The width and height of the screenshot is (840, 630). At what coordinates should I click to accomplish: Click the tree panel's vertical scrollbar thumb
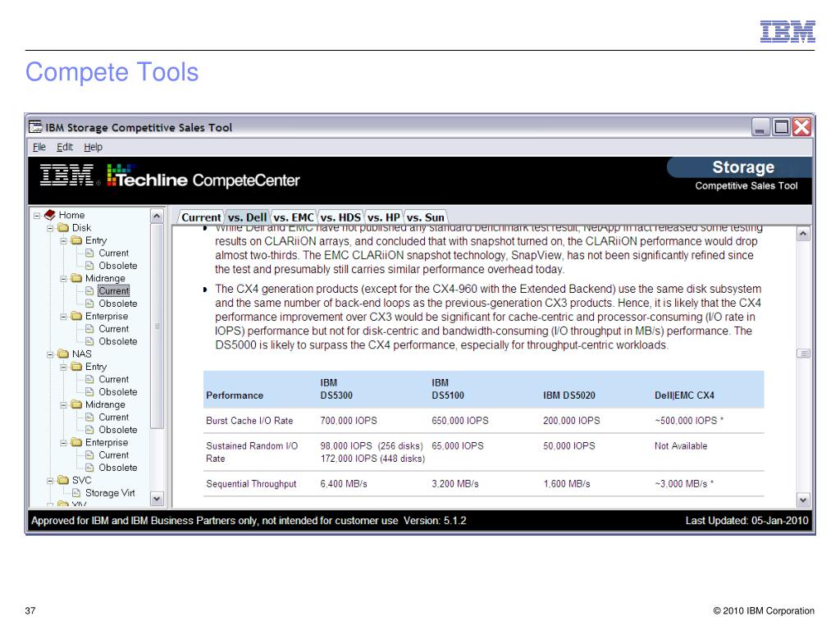tap(157, 326)
